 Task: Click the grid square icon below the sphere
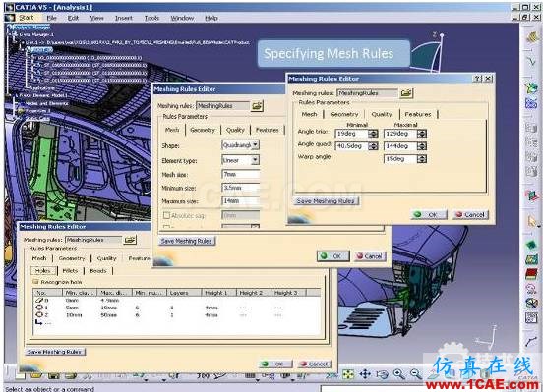click(x=531, y=317)
